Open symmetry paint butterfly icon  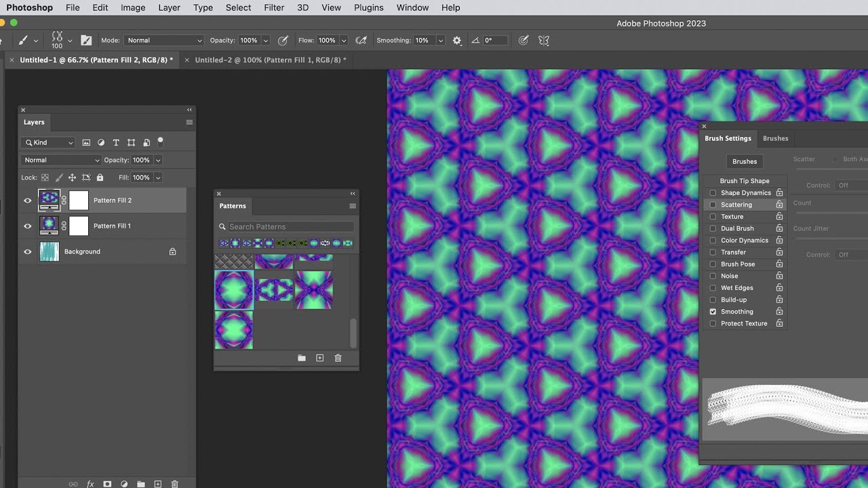(544, 41)
